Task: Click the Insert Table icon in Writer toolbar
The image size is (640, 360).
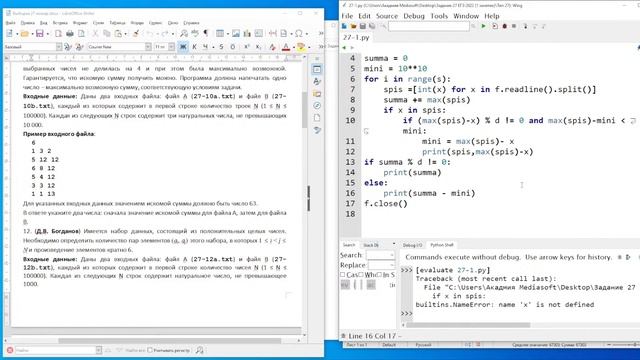Action: [220, 33]
